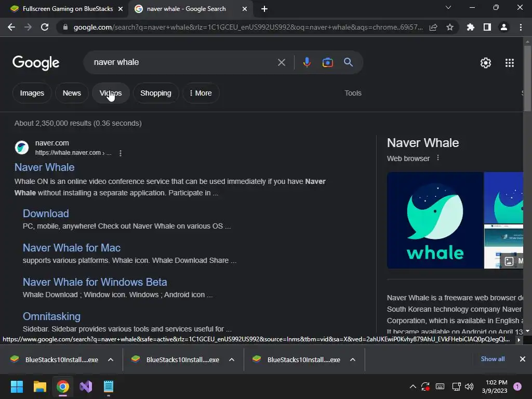Filter results by Videos
532x399 pixels.
111,93
